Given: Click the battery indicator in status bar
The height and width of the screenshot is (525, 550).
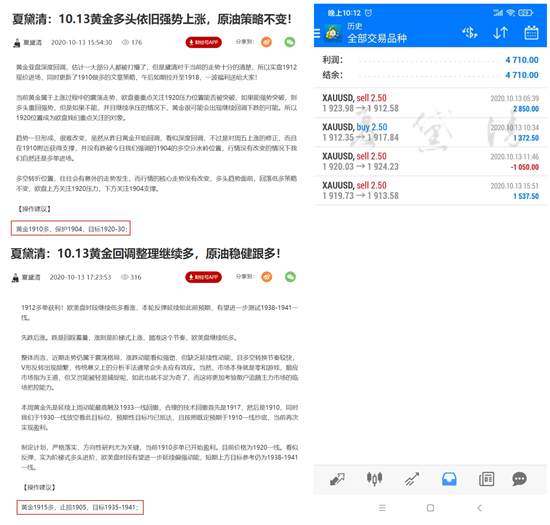Looking at the screenshot, I should tap(525, 13).
